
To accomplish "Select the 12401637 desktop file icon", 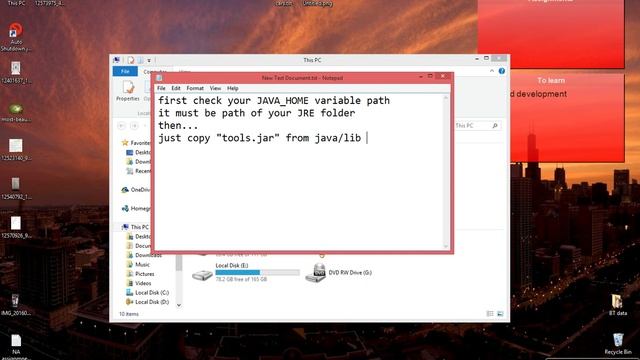I will [x=16, y=73].
